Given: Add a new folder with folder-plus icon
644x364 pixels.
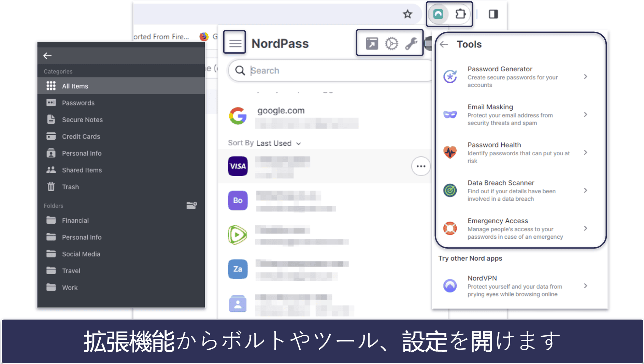Looking at the screenshot, I should coord(192,205).
